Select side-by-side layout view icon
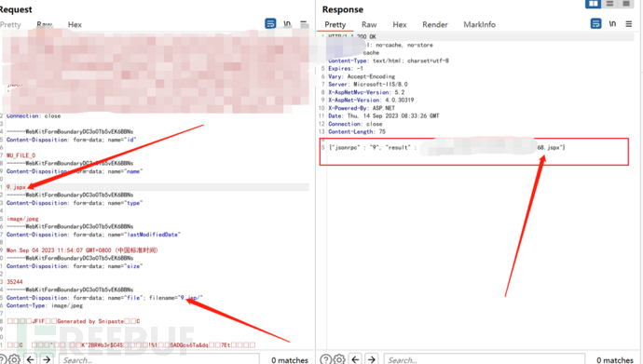Image resolution: width=643 pixels, height=364 pixels. coord(593,4)
